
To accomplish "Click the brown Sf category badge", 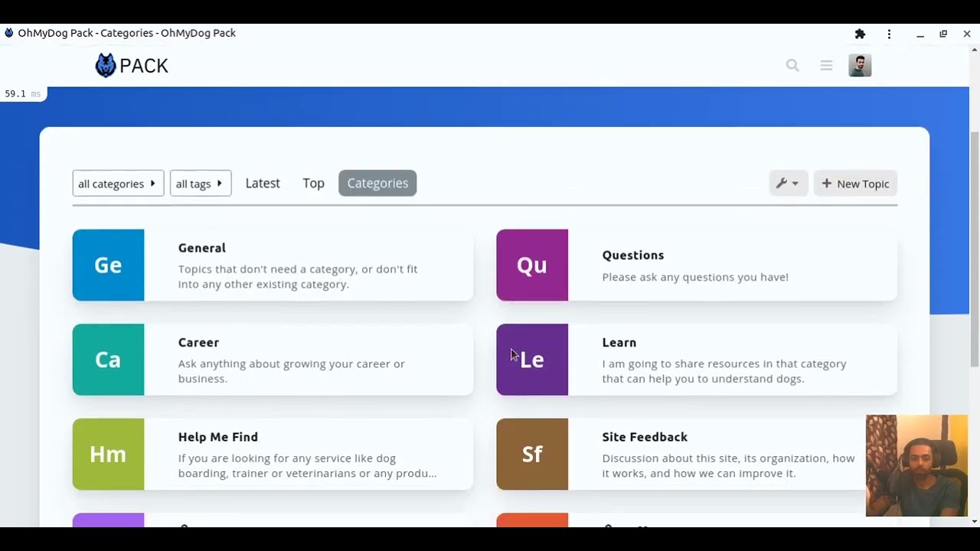I will [x=532, y=454].
